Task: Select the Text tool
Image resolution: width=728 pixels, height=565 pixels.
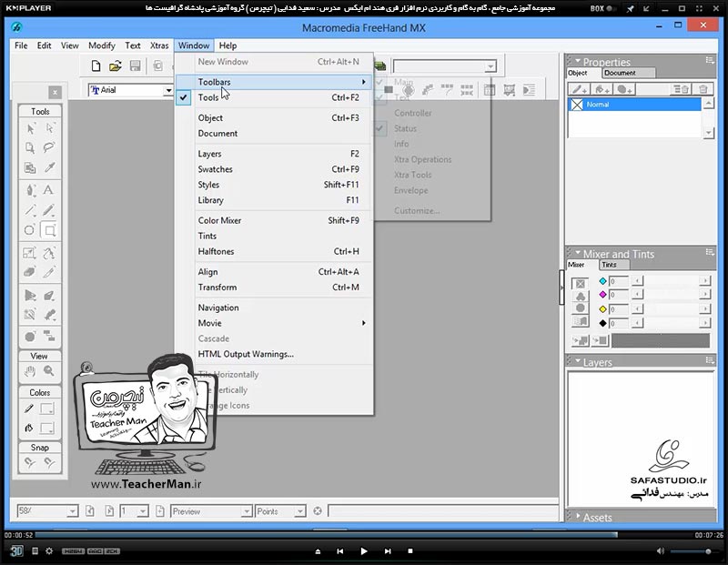Action: 48,190
